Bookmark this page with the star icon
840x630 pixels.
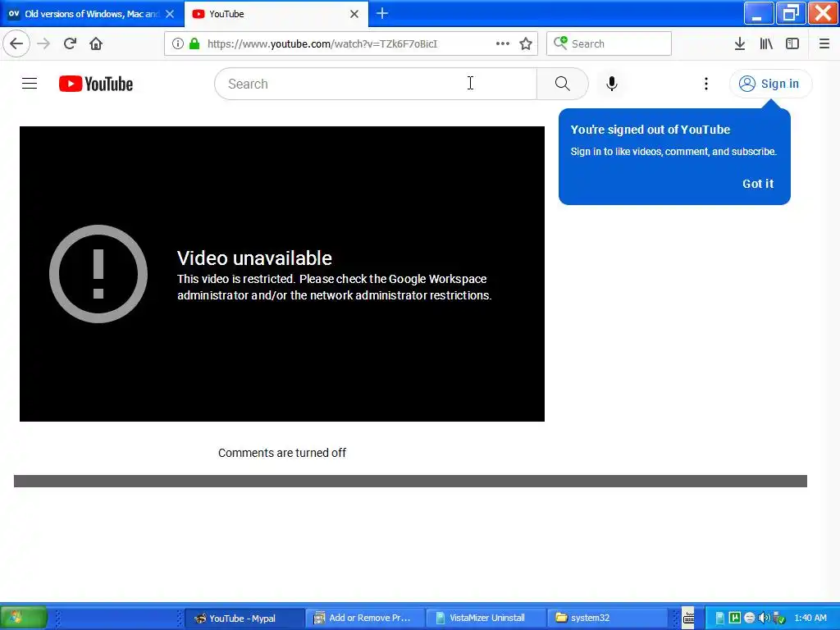click(x=526, y=43)
